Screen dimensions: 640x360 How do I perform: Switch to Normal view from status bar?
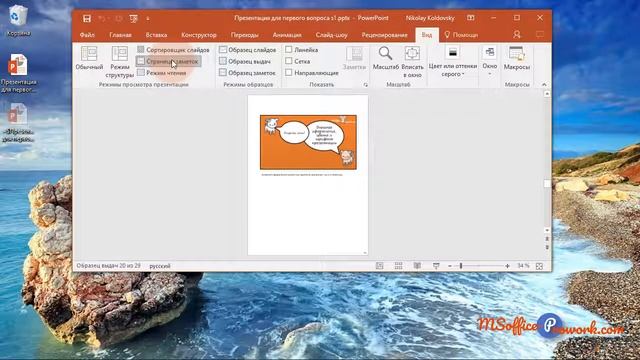coord(380,266)
